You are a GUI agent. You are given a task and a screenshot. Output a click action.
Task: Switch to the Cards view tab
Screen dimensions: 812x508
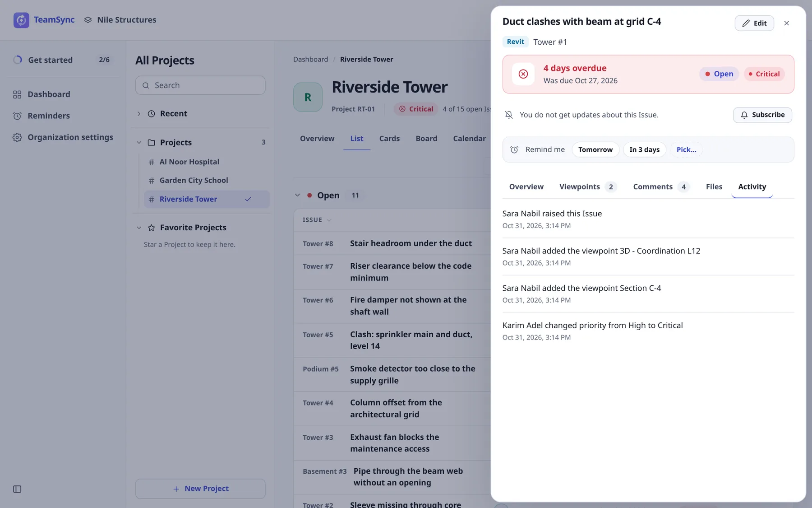389,139
